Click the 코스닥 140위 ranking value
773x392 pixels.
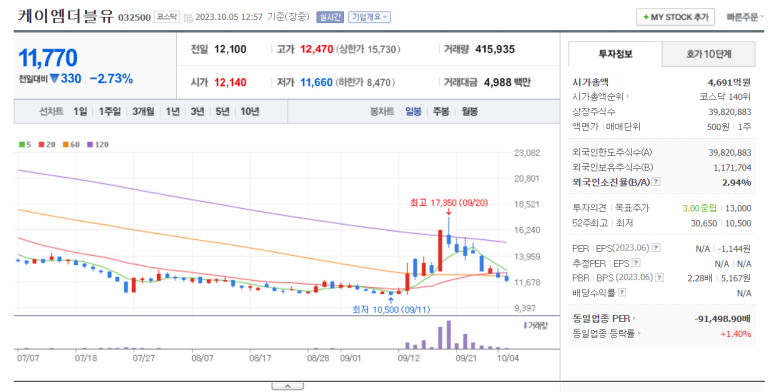pos(725,97)
